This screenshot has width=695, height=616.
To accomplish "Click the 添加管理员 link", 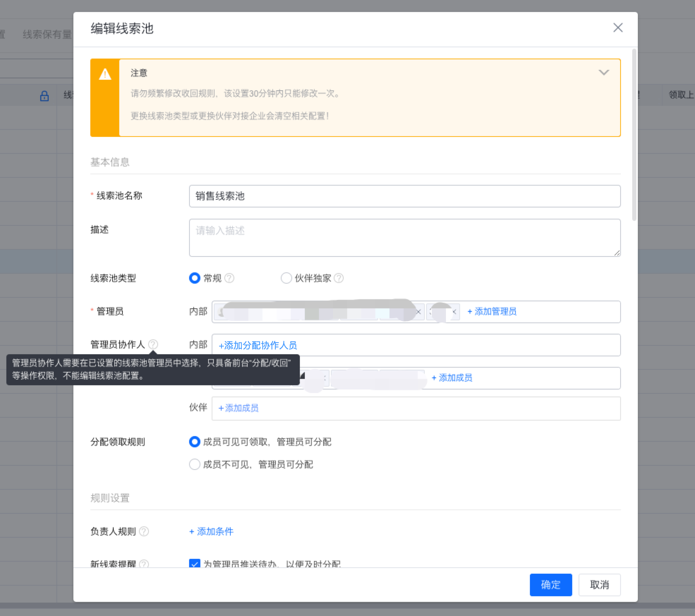I will point(492,312).
